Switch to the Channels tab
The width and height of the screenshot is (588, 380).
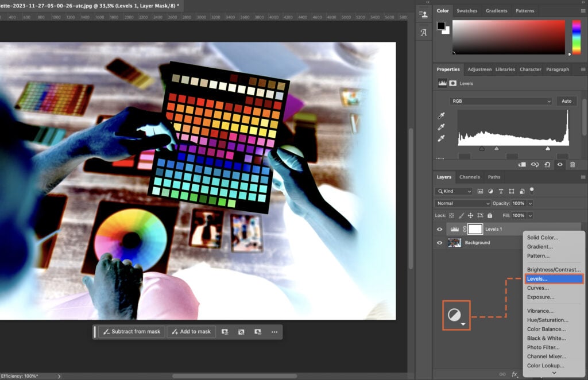[x=469, y=177]
